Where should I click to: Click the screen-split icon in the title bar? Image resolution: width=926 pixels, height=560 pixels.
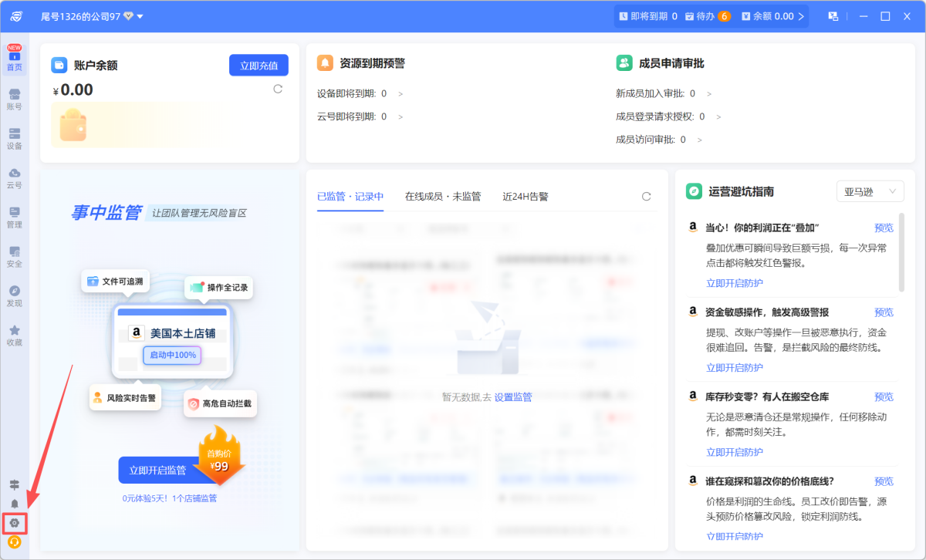tap(834, 15)
